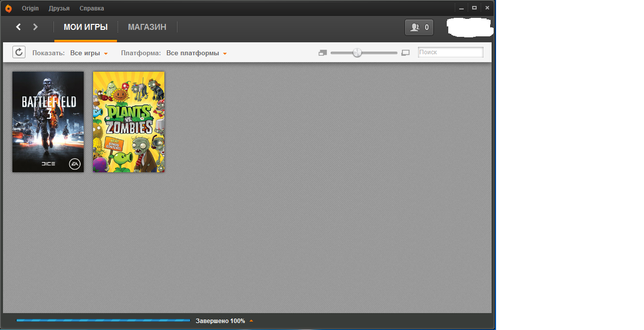Close the Origin window
644x330 pixels.
pos(487,8)
